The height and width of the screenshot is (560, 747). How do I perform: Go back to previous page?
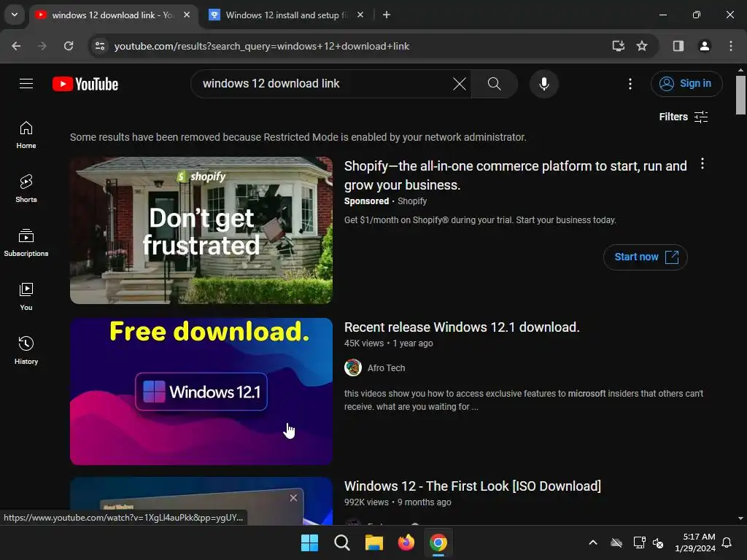(16, 46)
